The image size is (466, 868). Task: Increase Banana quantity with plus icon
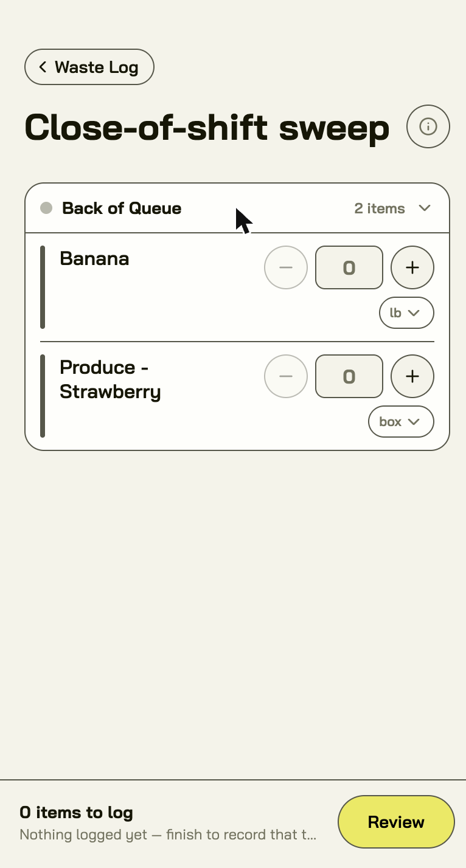412,267
